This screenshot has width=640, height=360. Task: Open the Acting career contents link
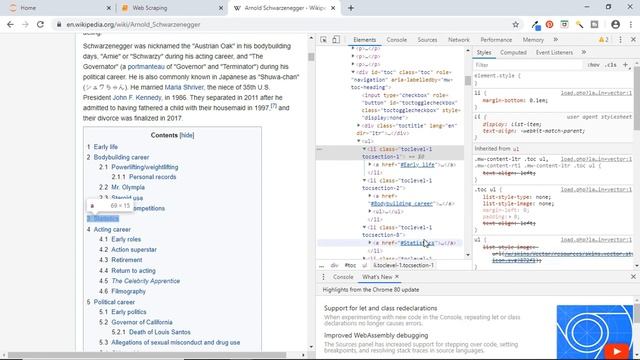coord(112,229)
